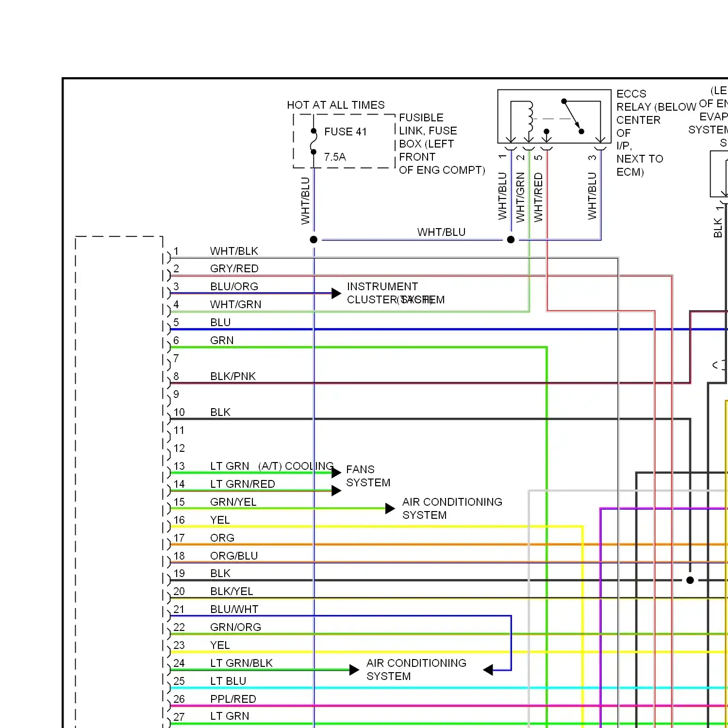Click the HOT AT ALL TIMES label
This screenshot has width=728, height=728.
pos(335,105)
